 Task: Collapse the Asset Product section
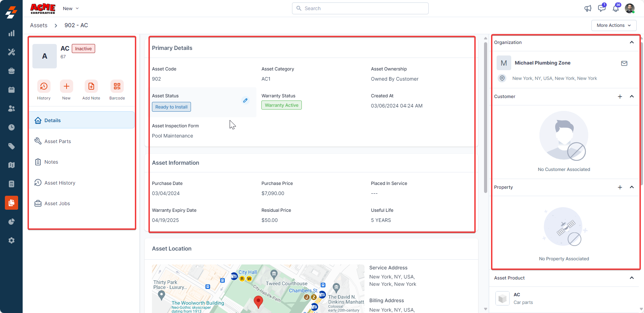[x=632, y=278]
